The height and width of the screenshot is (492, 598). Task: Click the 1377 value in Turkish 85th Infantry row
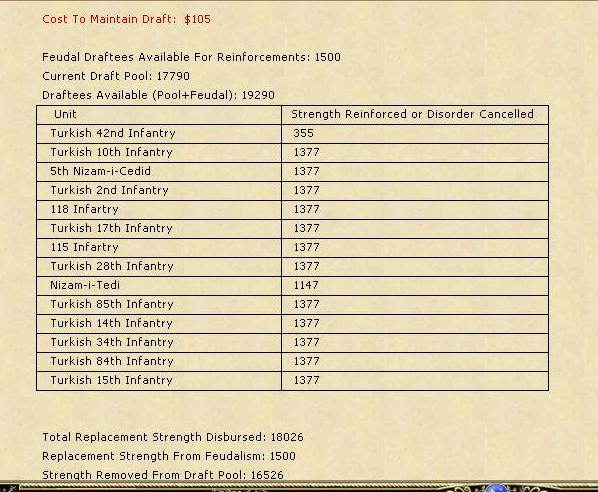point(306,304)
